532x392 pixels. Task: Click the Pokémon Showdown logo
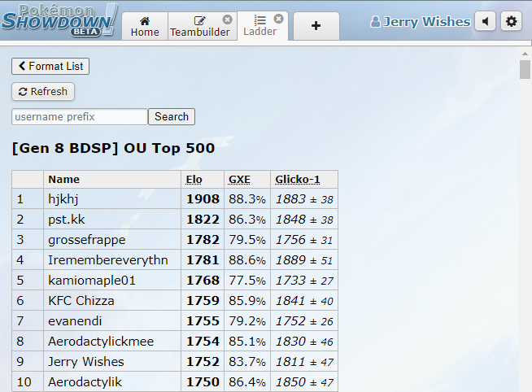click(60, 20)
